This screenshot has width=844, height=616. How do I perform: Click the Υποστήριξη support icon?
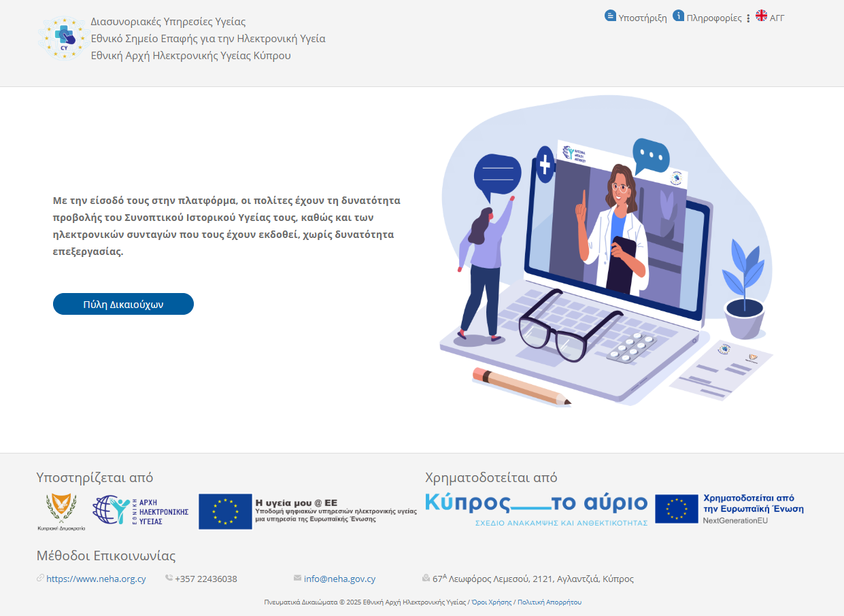point(610,16)
